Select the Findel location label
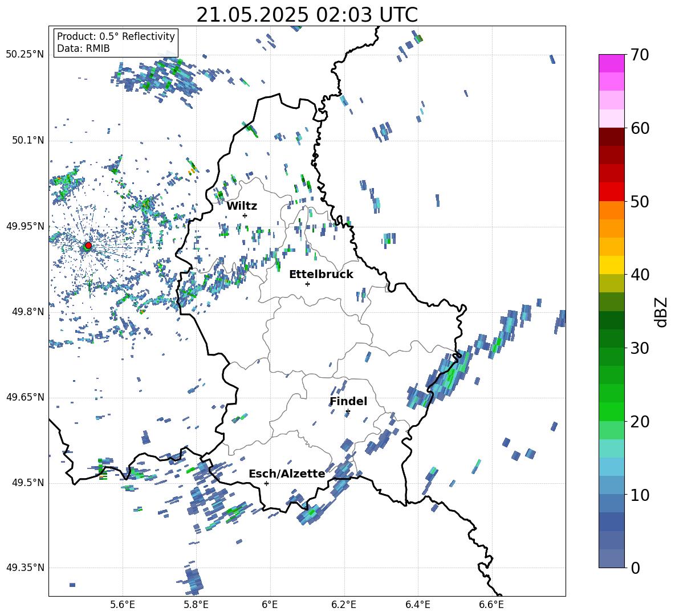The height and width of the screenshot is (616, 675). pos(348,401)
